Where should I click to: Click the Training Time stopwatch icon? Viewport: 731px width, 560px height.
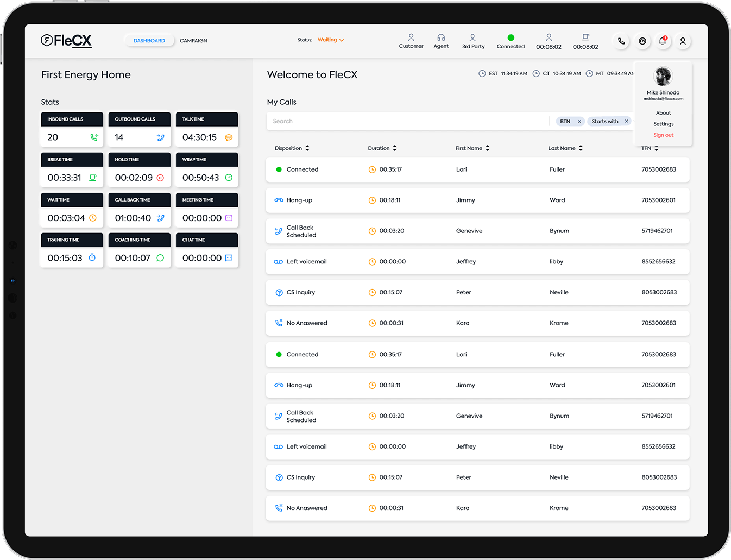[92, 257]
